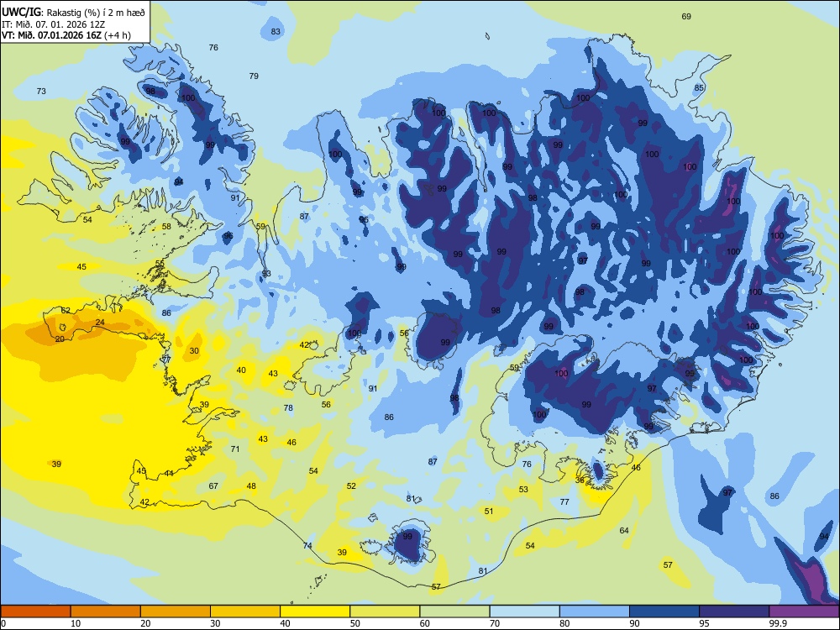Click the 10–20 orange legend swatch

(x=106, y=612)
